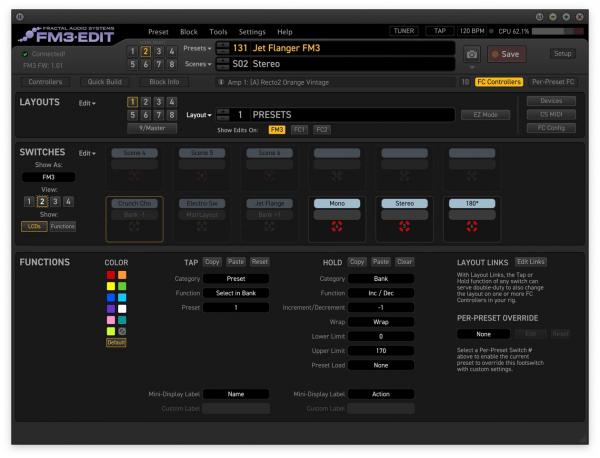Select scene button 1
600x458 pixels.
coord(132,51)
